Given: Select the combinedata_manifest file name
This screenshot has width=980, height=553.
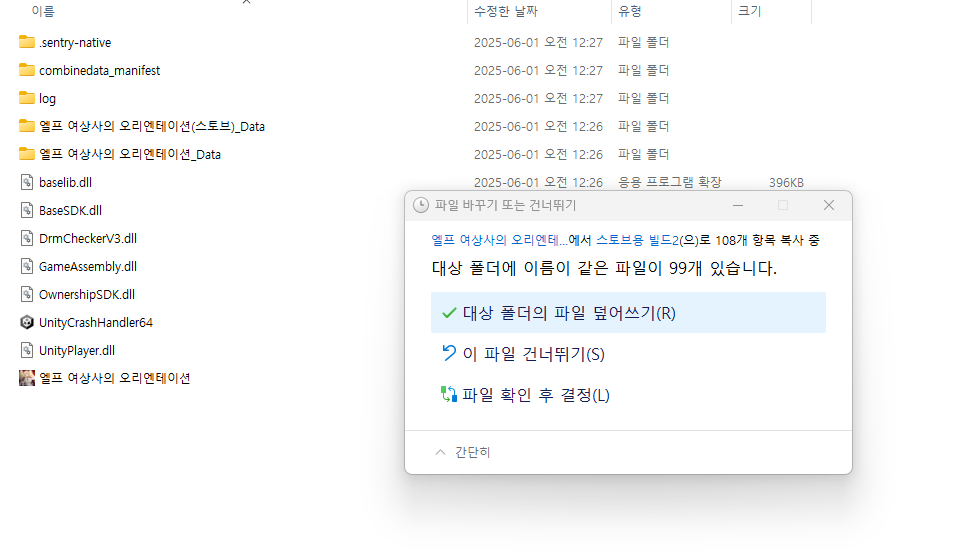Looking at the screenshot, I should pos(99,71).
